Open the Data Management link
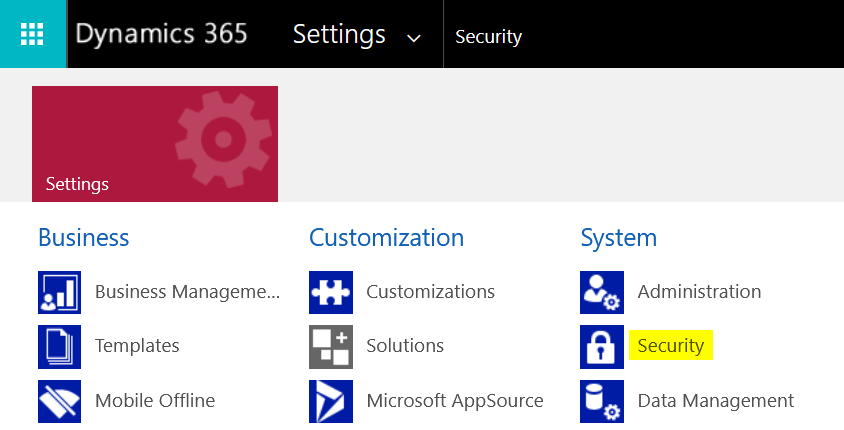 pos(716,400)
